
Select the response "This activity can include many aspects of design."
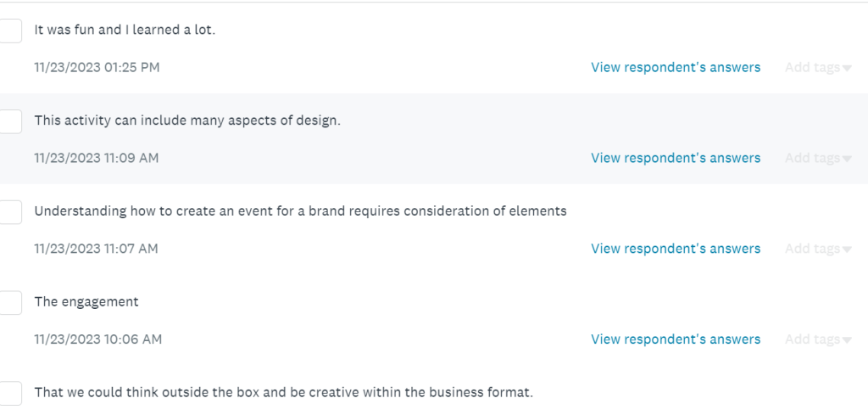click(x=187, y=121)
